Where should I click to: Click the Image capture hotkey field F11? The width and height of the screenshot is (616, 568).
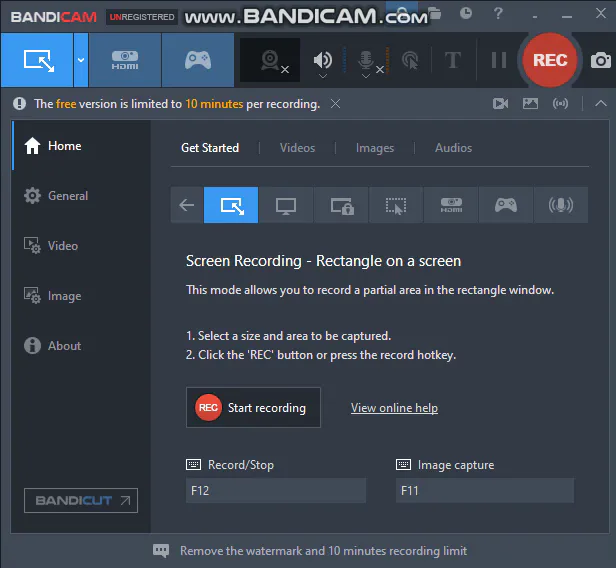485,490
